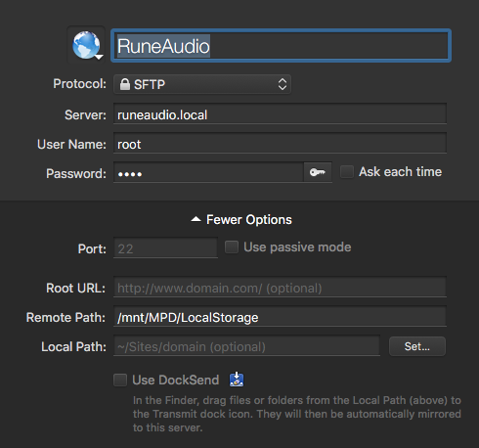Open the globe favorite icon picker

click(x=86, y=45)
